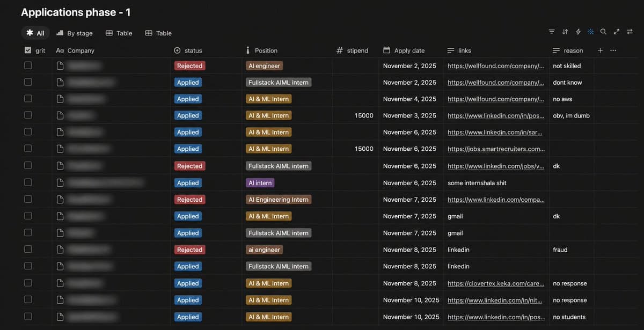Select the purple 'AI intern' position tag
The image size is (644, 330).
click(x=260, y=183)
